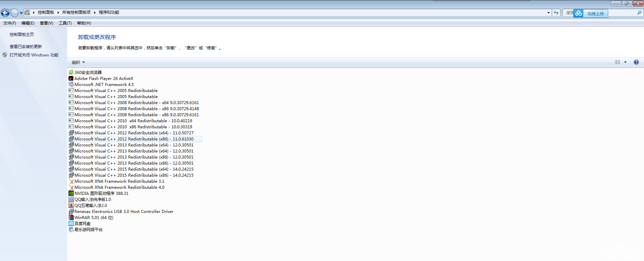Viewport: 644px width, 261px height.
Task: Click 所有控制面板项 in the breadcrumb path
Action: click(x=76, y=12)
